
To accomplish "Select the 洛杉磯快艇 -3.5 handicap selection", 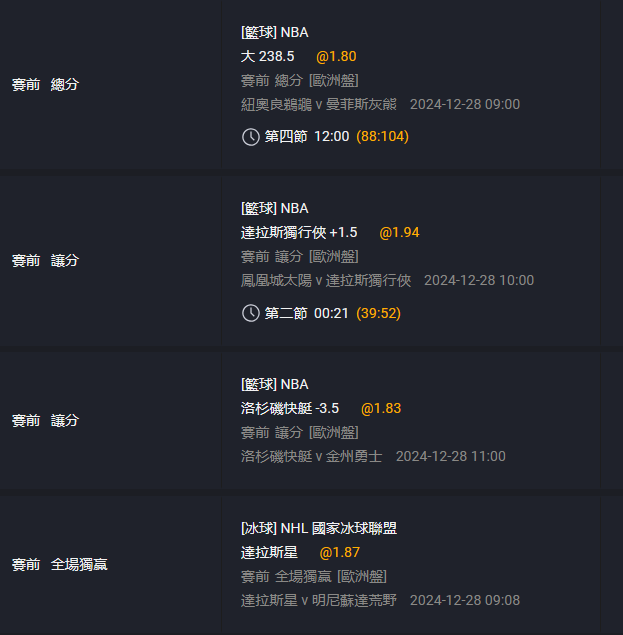I will [x=290, y=408].
